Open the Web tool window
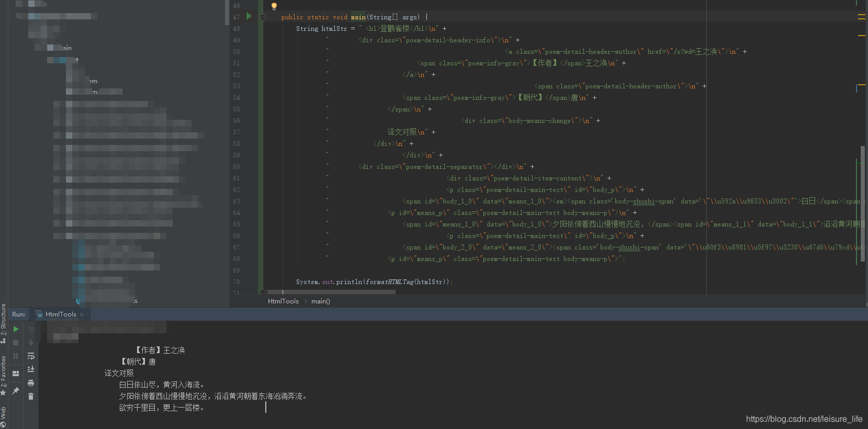This screenshot has width=868, height=429. (x=4, y=417)
